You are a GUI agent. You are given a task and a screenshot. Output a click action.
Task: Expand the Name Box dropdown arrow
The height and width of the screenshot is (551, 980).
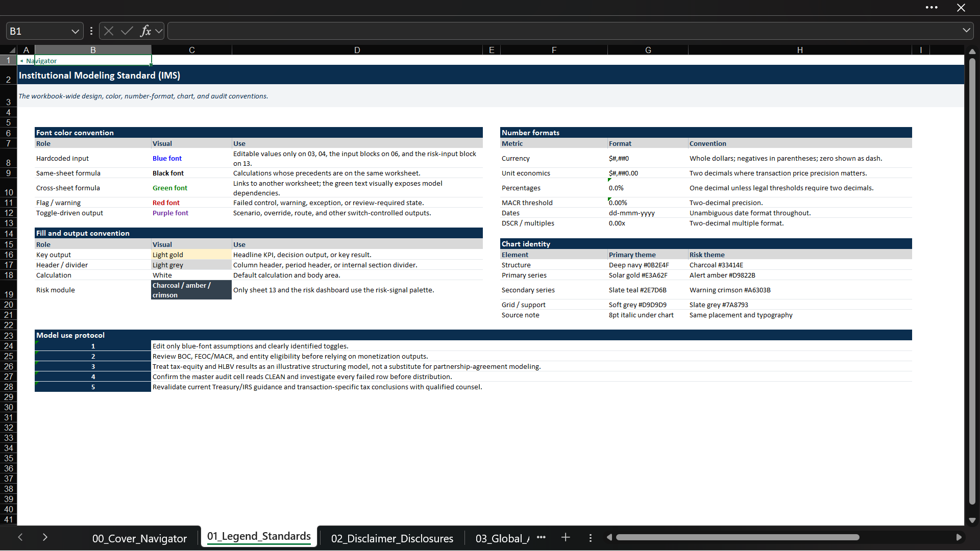point(76,31)
